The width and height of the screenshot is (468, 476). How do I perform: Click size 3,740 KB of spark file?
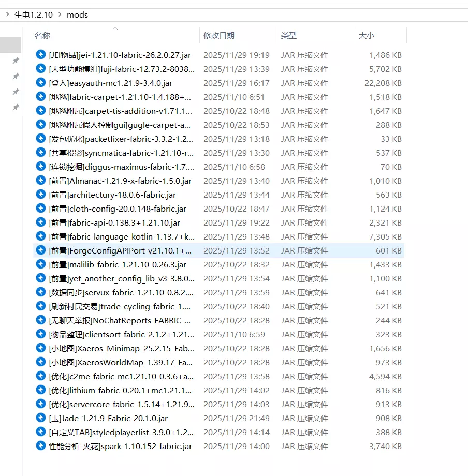pyautogui.click(x=385, y=446)
